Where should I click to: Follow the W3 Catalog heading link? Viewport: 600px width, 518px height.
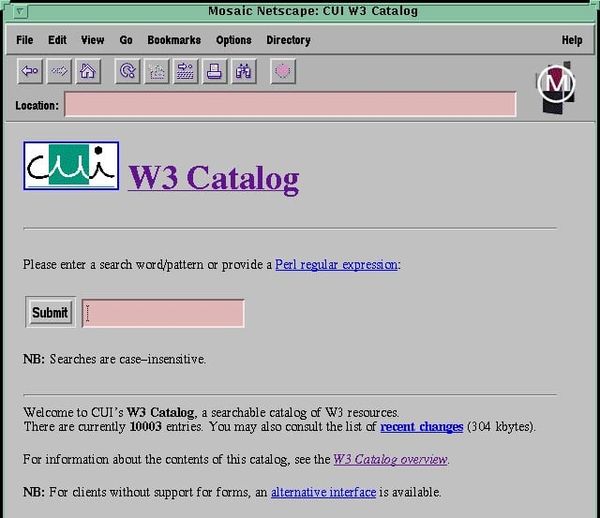[x=214, y=178]
